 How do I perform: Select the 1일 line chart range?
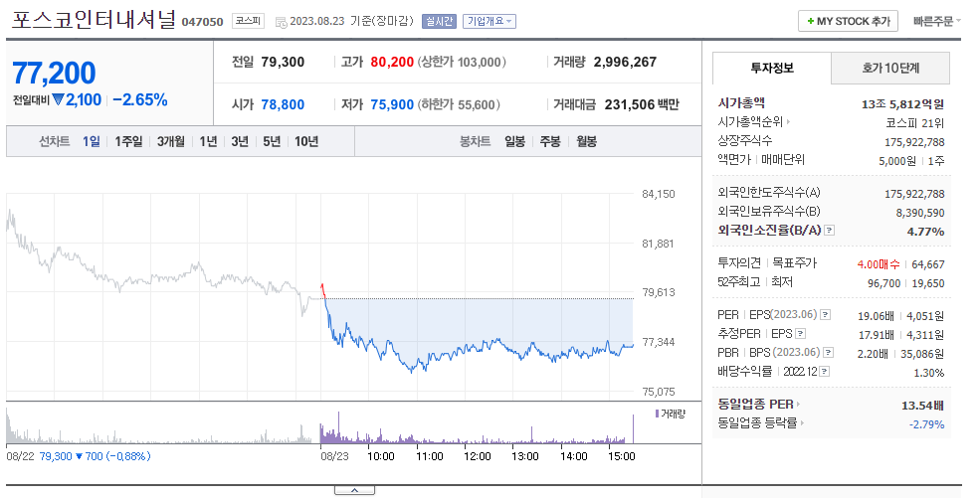pos(92,142)
